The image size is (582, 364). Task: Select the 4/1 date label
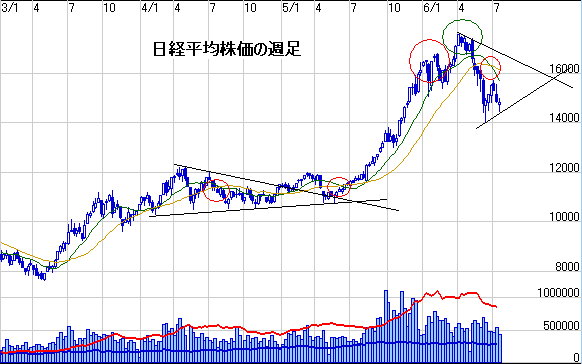[x=150, y=8]
